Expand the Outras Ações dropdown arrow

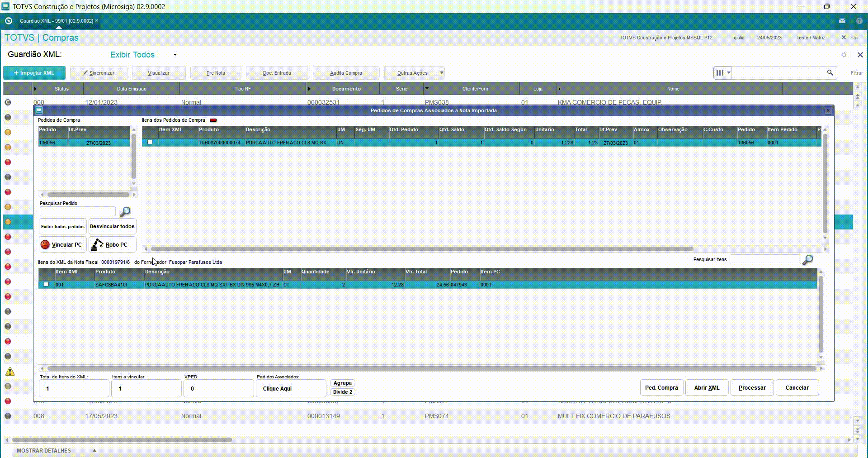tap(442, 72)
